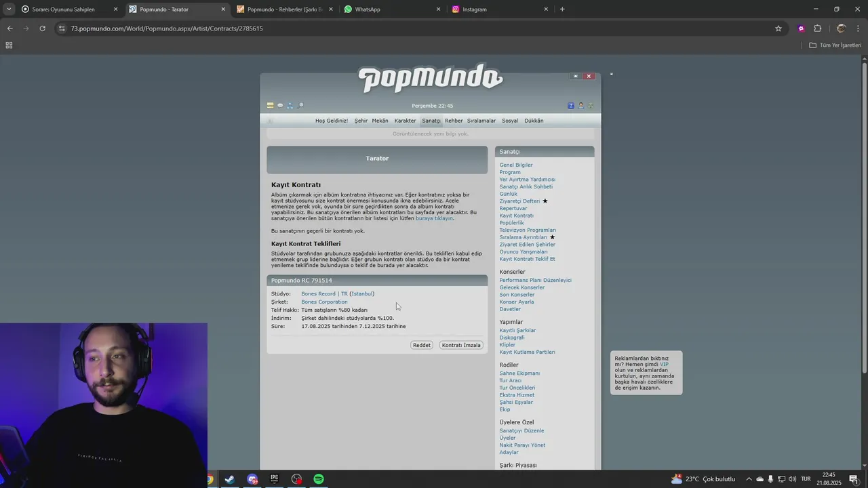This screenshot has width=868, height=488.
Task: Go back with the browser back arrow
Action: [9, 28]
